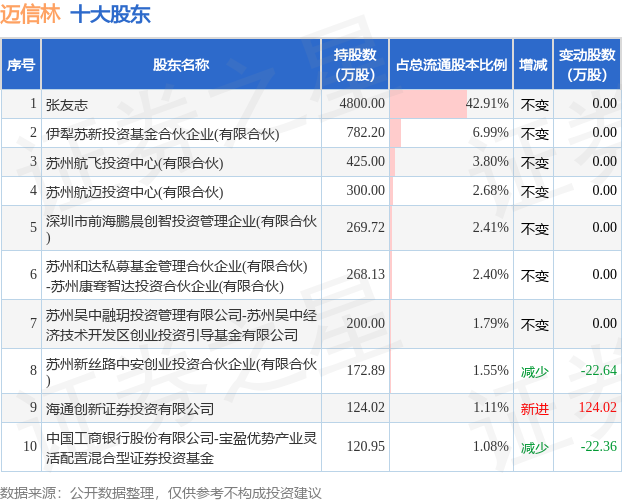Click holding value 300.00
The width and height of the screenshot is (622, 502).
tap(365, 190)
